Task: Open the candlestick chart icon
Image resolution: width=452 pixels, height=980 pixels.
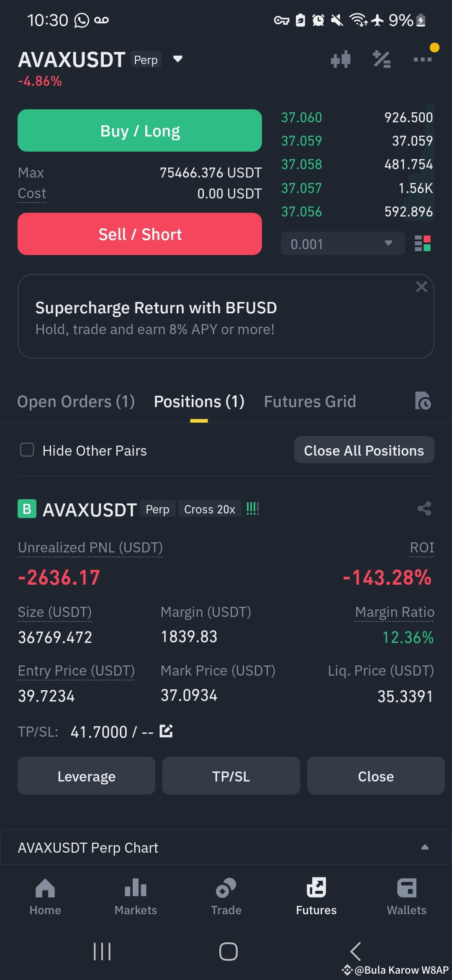Action: (340, 59)
